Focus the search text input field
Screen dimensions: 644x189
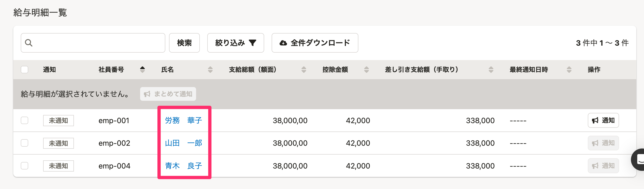pos(97,43)
